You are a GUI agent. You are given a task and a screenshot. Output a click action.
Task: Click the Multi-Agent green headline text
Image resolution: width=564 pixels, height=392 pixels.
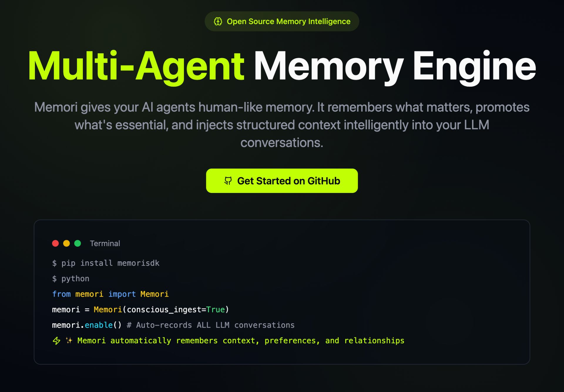pos(136,66)
